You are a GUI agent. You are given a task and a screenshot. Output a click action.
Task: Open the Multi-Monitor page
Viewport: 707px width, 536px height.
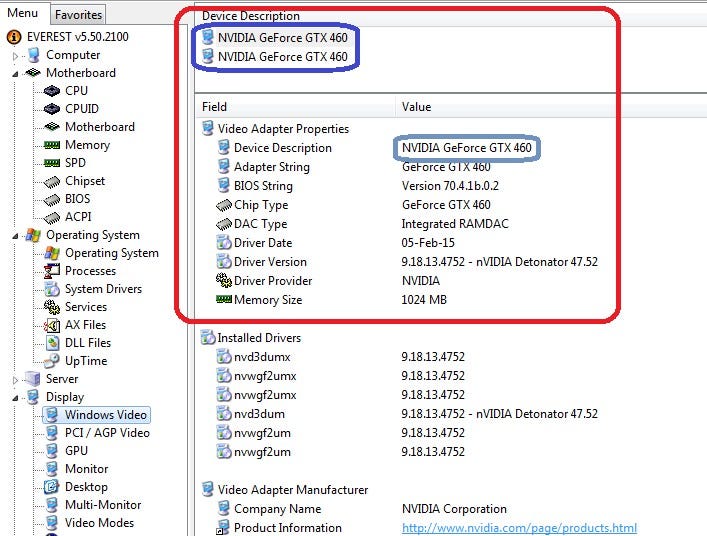click(103, 505)
